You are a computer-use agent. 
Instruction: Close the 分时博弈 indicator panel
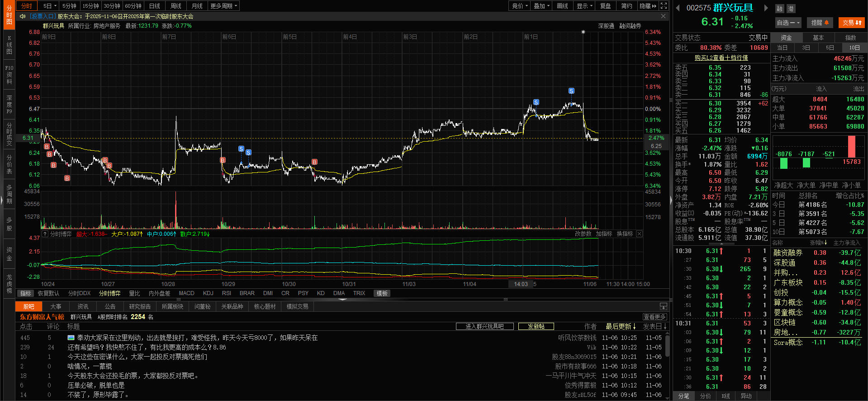coord(639,234)
